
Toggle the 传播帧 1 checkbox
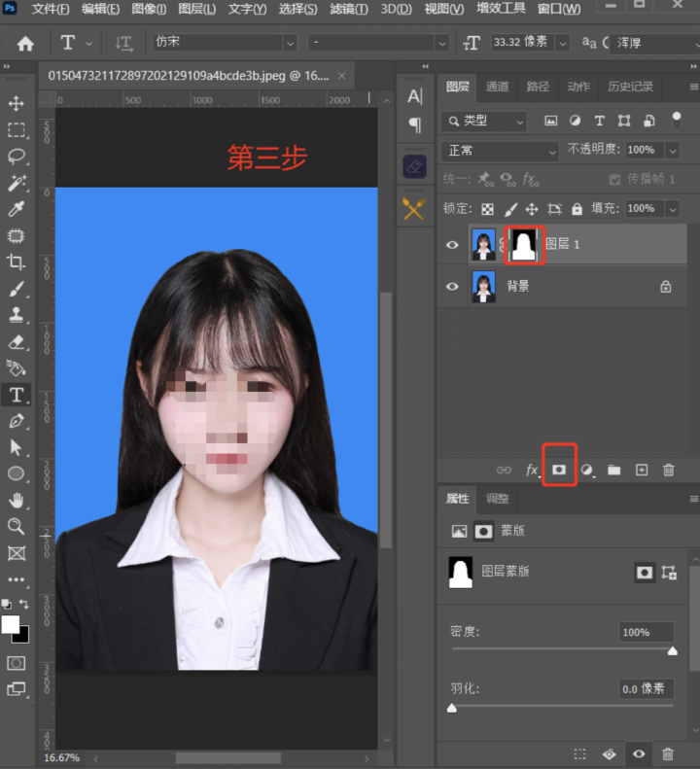(614, 180)
